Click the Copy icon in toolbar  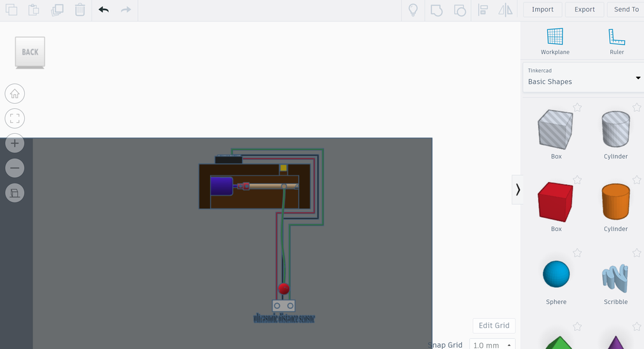tap(11, 10)
